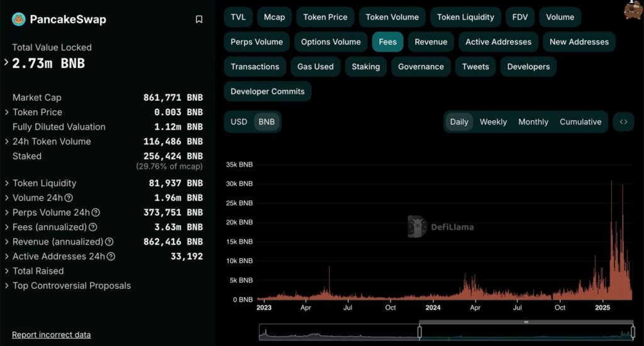Toggle the Developer Commits chart metric
The height and width of the screenshot is (346, 644).
(x=267, y=92)
